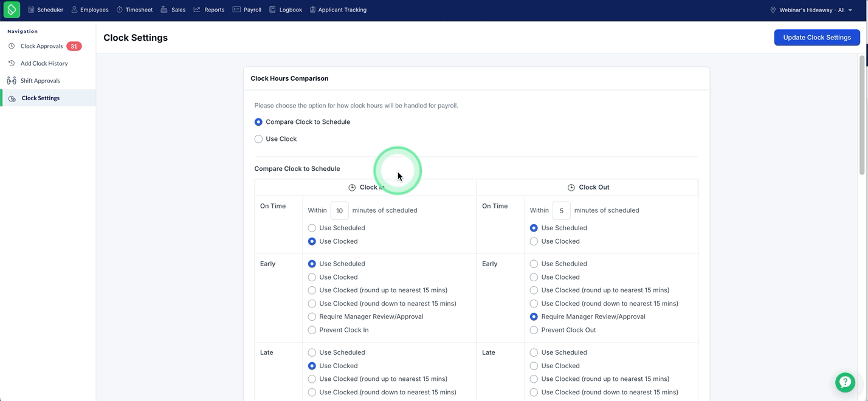Select Clock In Early Use Scheduled
The height and width of the screenshot is (401, 868).
pyautogui.click(x=312, y=264)
